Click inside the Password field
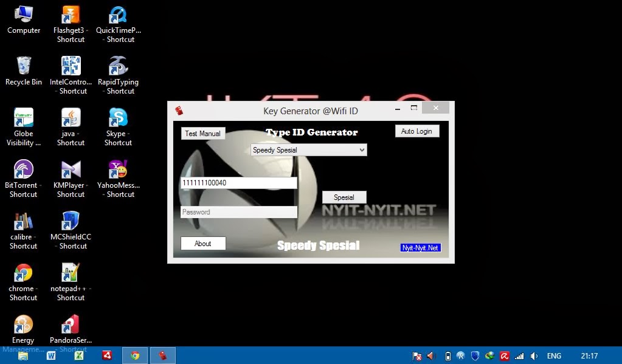 (238, 211)
